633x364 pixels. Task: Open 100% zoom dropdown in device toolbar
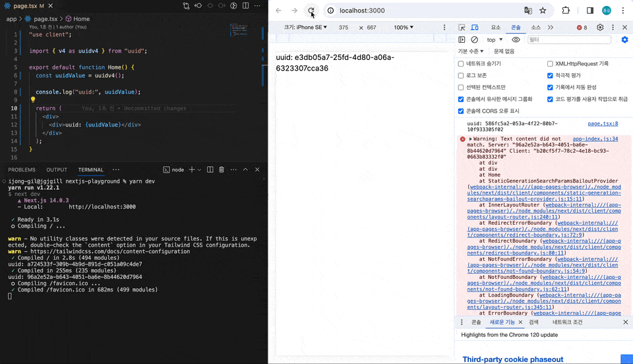[404, 28]
